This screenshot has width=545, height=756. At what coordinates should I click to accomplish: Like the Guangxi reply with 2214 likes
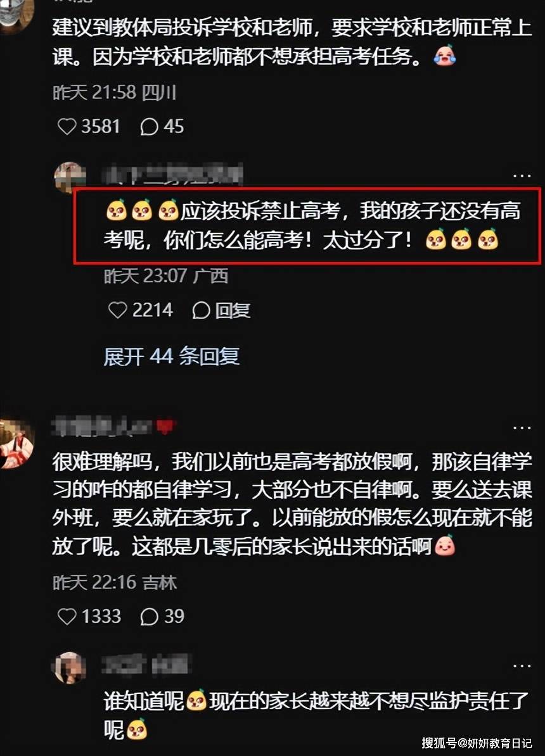[x=117, y=310]
